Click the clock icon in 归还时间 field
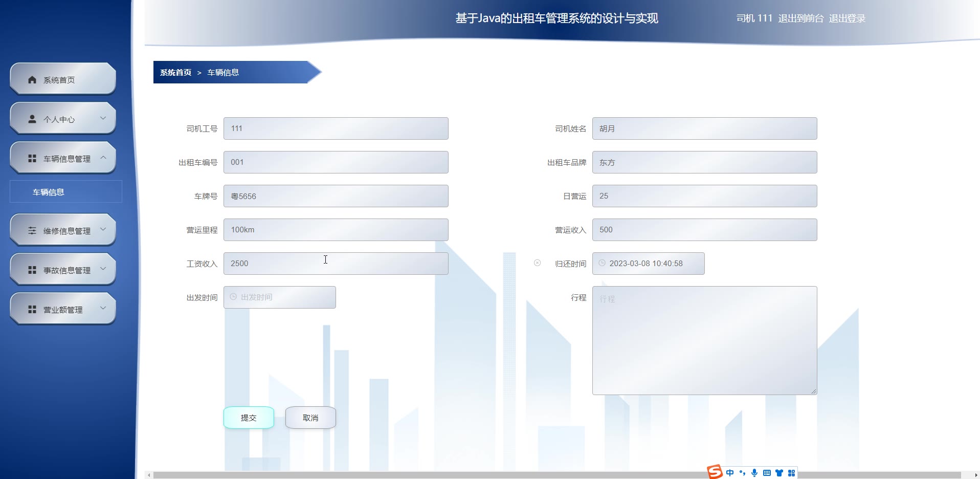The image size is (980, 479). point(602,263)
